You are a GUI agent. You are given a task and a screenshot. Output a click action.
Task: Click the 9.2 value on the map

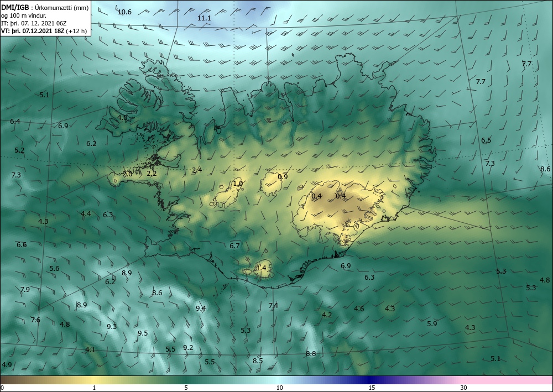pos(189,347)
